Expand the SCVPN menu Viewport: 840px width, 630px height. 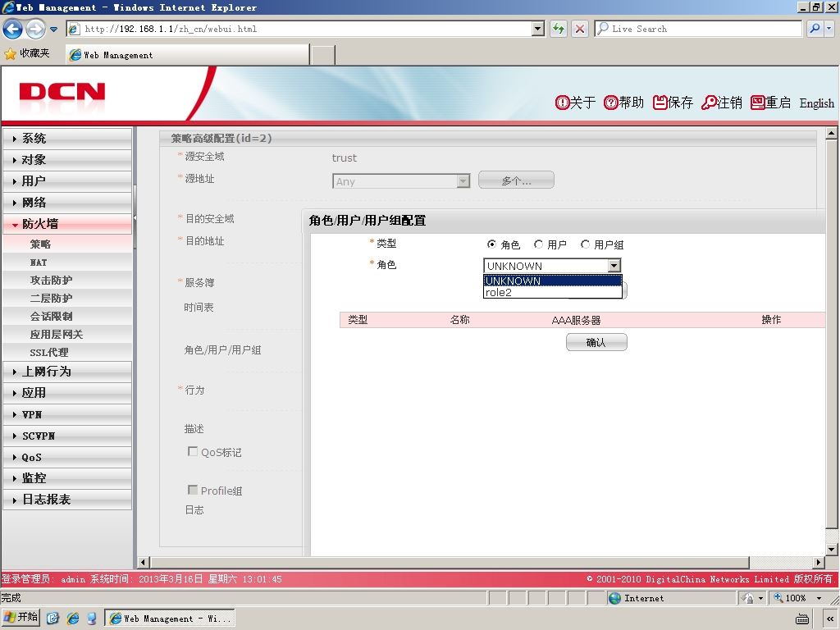(x=67, y=436)
